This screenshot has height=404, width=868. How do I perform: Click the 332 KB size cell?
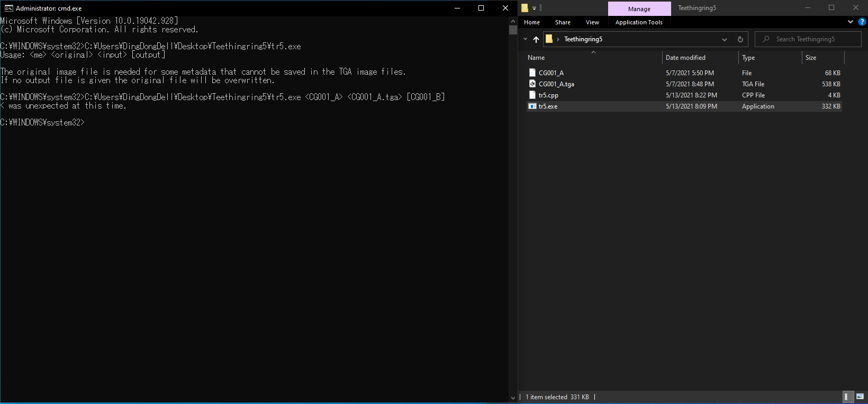click(x=831, y=106)
